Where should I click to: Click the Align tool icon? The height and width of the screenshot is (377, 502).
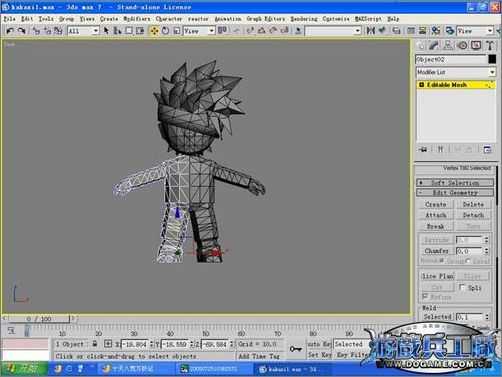tap(382, 31)
